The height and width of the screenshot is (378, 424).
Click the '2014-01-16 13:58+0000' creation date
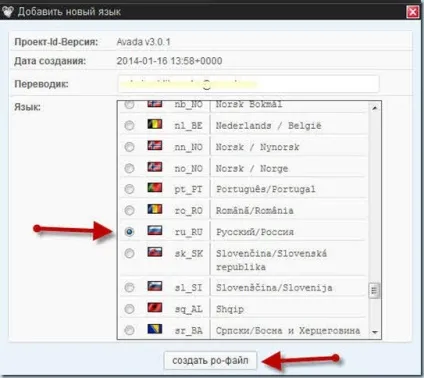coord(169,61)
